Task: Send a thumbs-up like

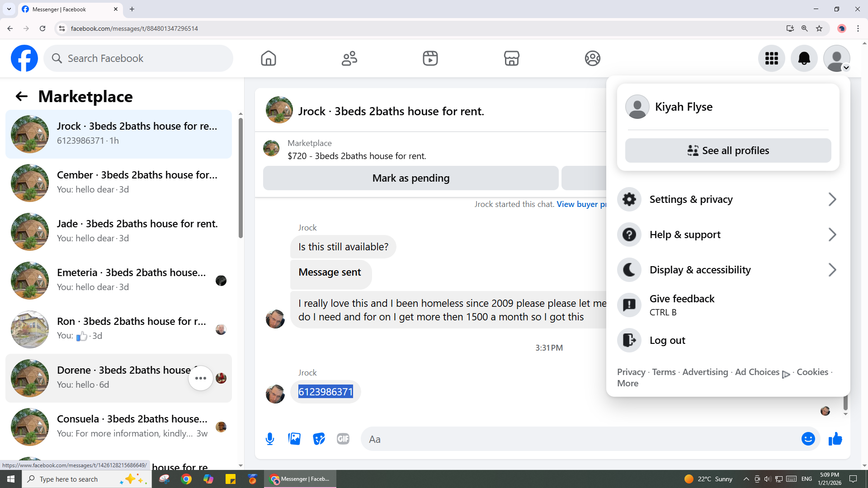Action: click(x=835, y=439)
